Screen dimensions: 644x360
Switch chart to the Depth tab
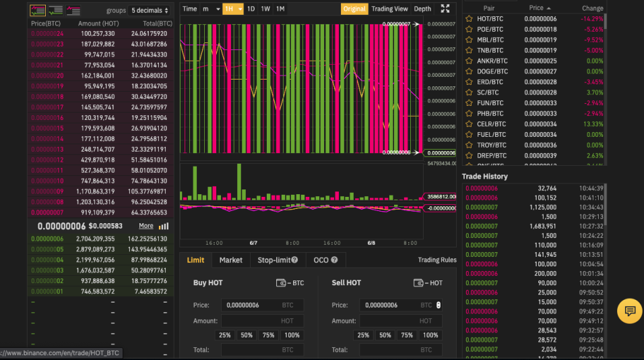tap(422, 9)
